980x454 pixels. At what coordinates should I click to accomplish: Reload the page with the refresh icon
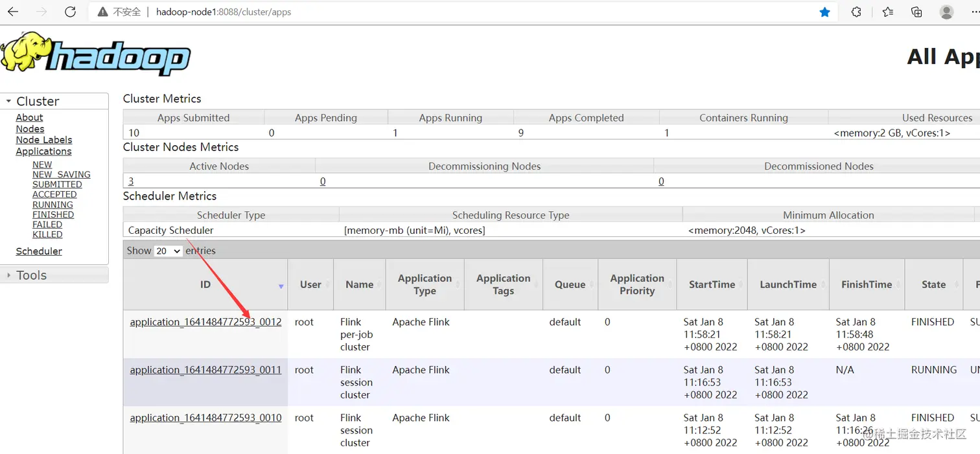pyautogui.click(x=71, y=12)
